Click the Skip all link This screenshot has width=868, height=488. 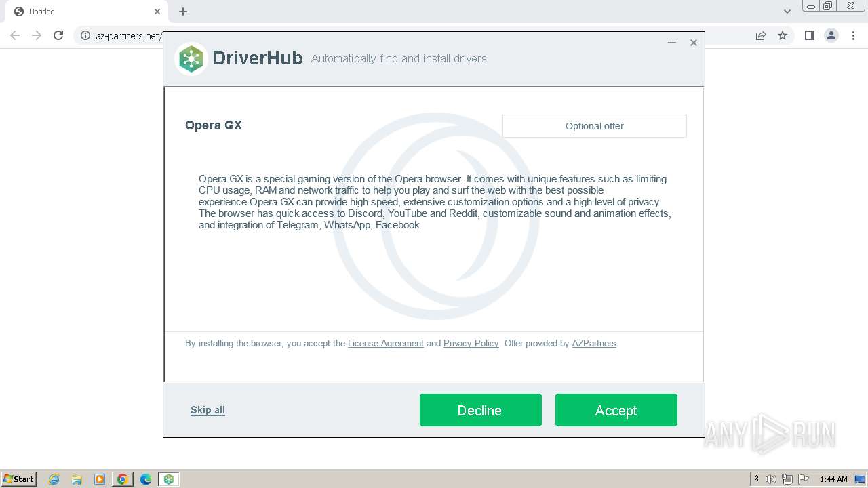208,410
